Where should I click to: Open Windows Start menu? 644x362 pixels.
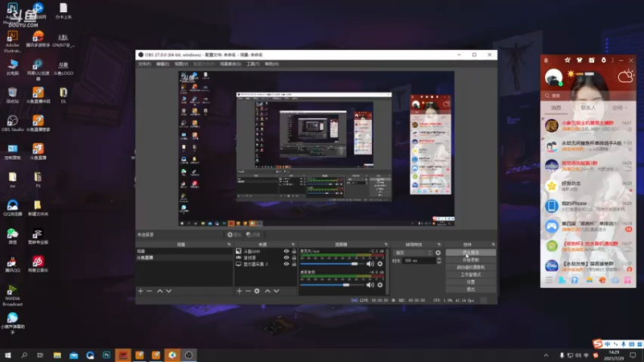coord(8,355)
